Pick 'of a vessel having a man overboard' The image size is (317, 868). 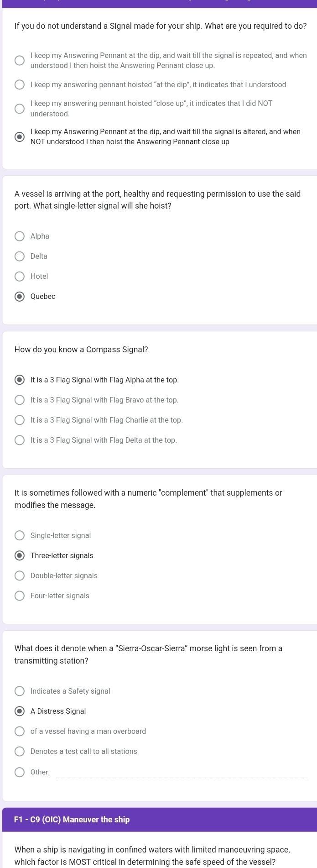click(20, 732)
